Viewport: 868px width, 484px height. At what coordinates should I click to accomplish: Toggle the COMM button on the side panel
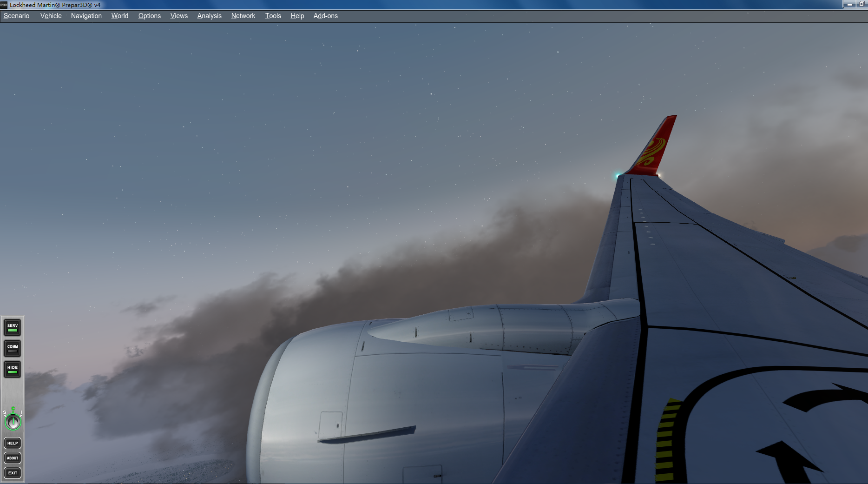tap(12, 348)
